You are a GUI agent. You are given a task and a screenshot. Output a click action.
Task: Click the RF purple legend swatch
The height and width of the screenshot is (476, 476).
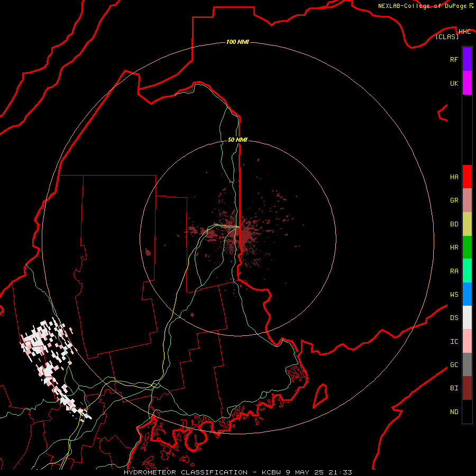(x=467, y=59)
